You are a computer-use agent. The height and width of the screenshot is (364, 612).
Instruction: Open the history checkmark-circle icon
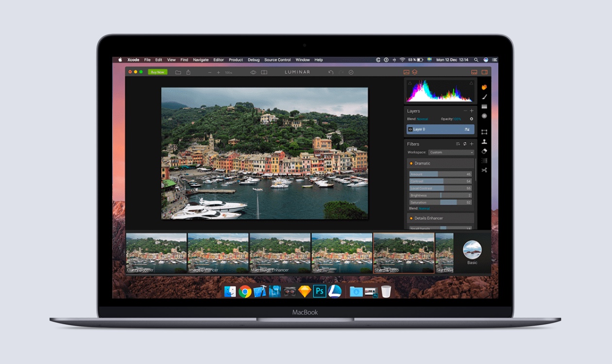click(x=351, y=72)
